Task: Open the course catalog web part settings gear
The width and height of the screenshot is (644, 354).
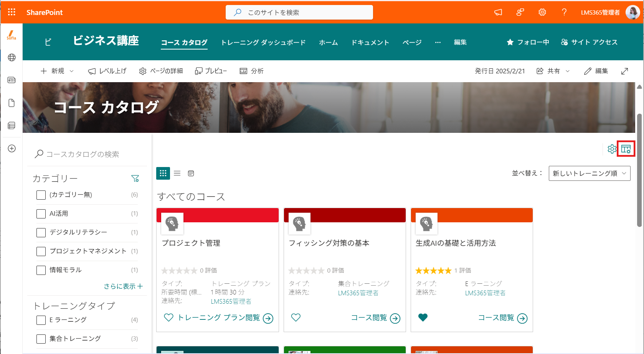Action: pos(612,149)
